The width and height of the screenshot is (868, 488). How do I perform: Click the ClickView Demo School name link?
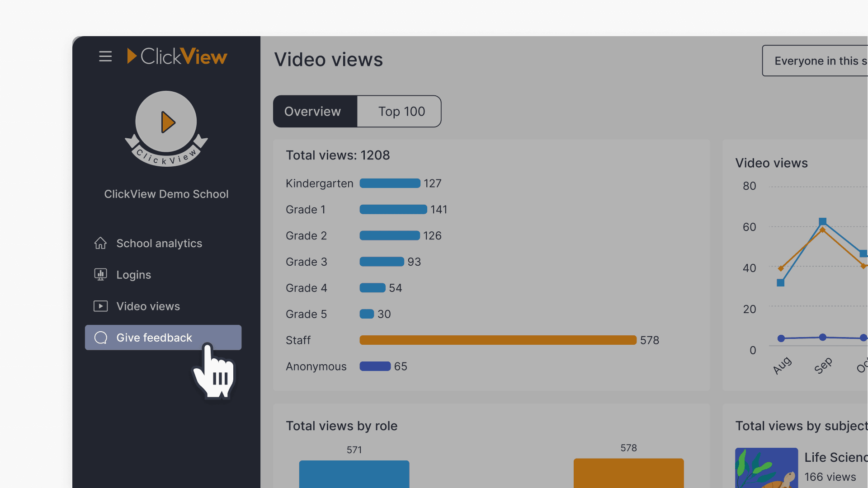(x=166, y=194)
